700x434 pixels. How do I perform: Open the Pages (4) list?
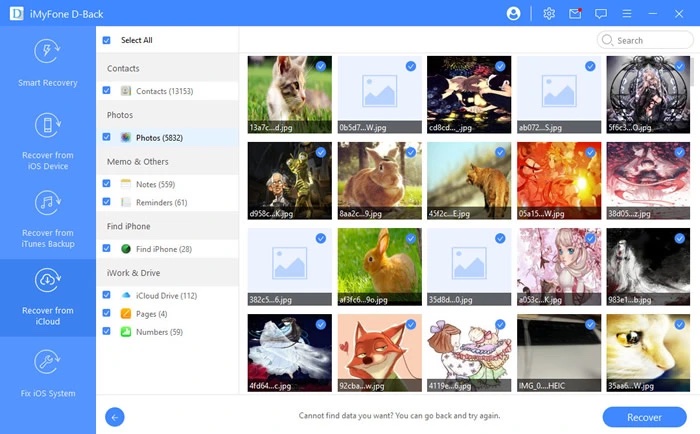(151, 314)
